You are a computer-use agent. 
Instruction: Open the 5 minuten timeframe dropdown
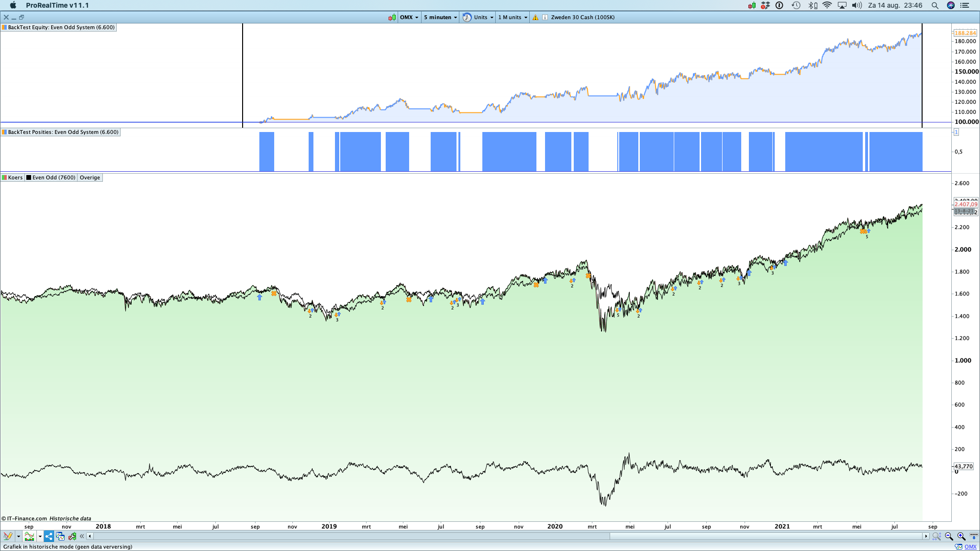440,17
